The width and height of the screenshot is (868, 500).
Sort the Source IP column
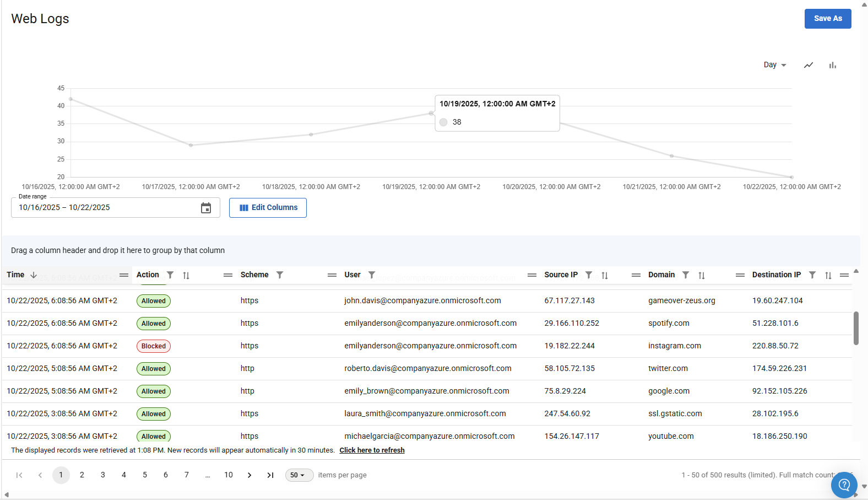pos(605,275)
